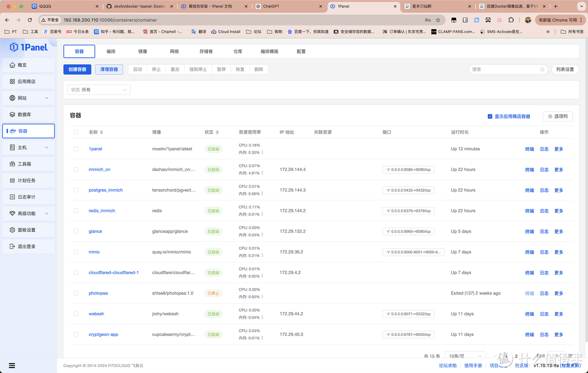588x373 pixels.
Task: Expand the 网站 sidebar submenu
Action: [46, 99]
